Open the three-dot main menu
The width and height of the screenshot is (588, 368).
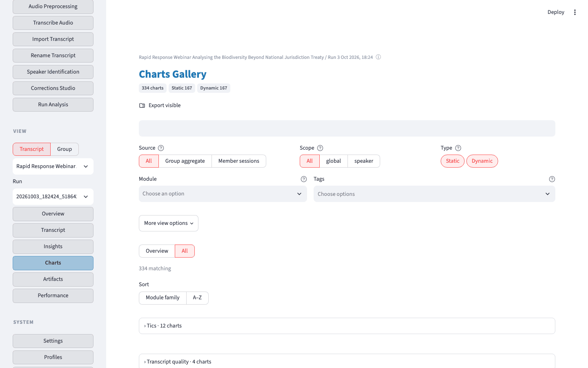point(575,12)
